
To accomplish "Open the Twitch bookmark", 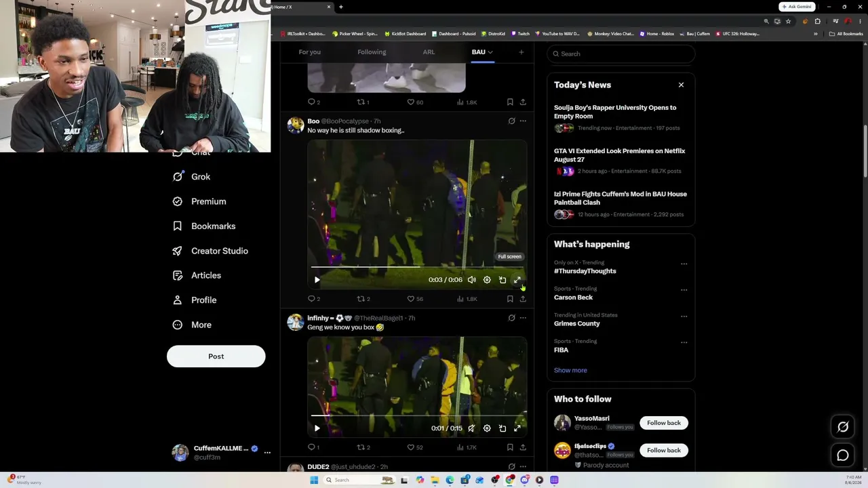I will (x=520, y=34).
